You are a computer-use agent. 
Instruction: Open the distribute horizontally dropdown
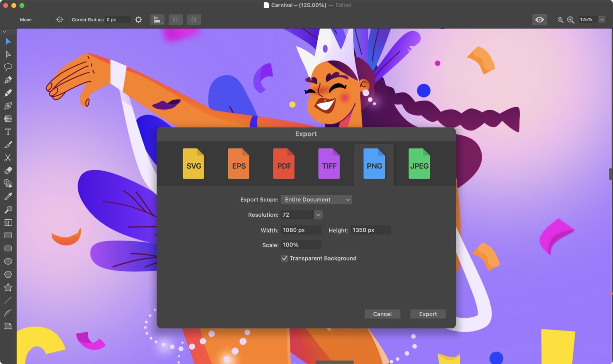tap(176, 19)
